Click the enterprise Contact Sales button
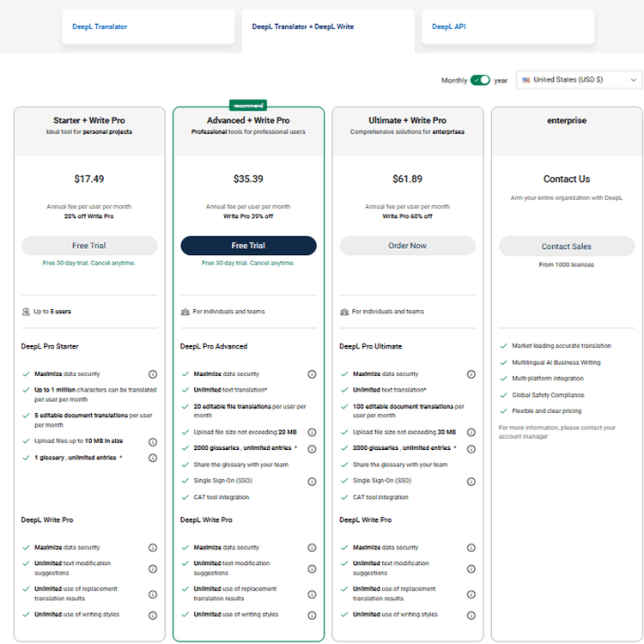 [567, 246]
